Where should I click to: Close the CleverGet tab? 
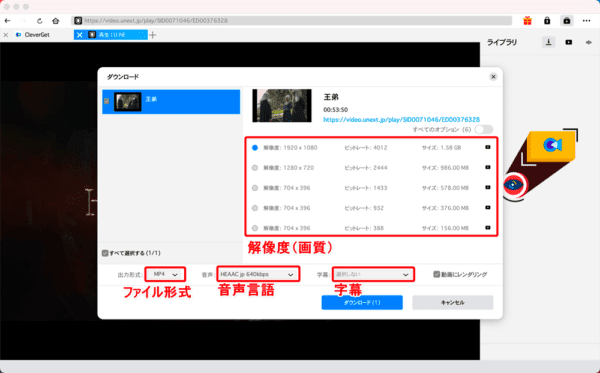click(x=6, y=35)
